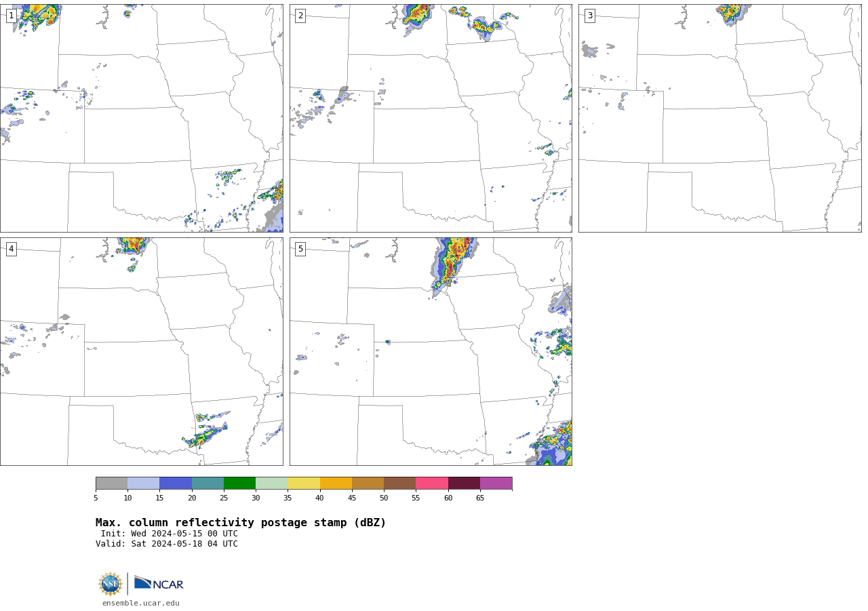Open ensemble member 5 reflectivity map

(x=431, y=351)
